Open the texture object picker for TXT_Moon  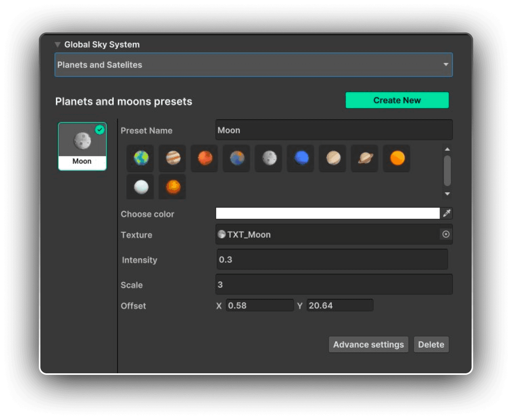tap(445, 234)
